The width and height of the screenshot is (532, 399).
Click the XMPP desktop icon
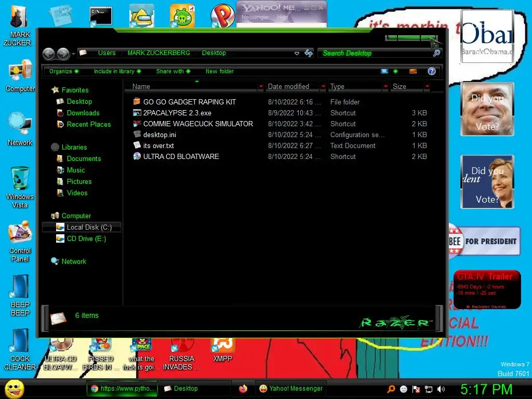[222, 350]
